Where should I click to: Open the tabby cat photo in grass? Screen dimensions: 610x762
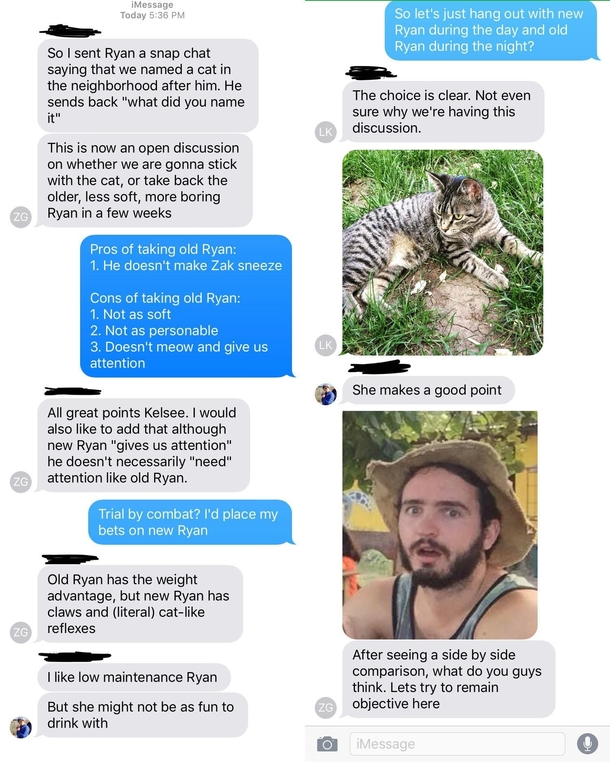(442, 253)
